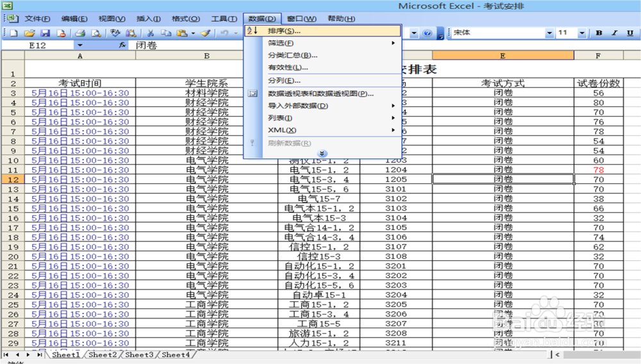Image resolution: width=641 pixels, height=364 pixels.
Task: Expand the full Data menu chevron
Action: tap(322, 154)
